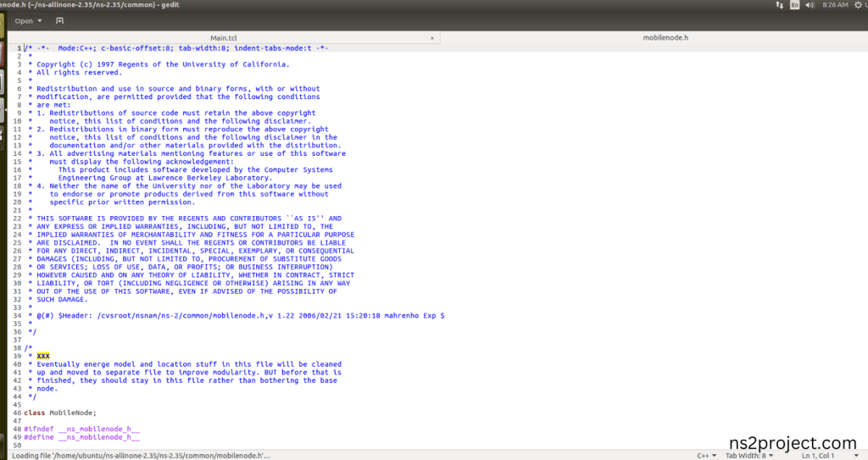Click the Open button in gedit toolbar
The image size is (868, 460).
24,21
